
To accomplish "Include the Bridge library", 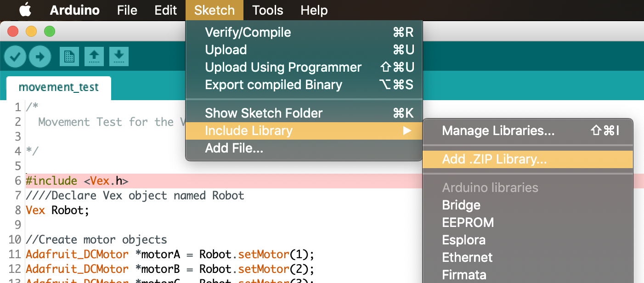I will coord(528,205).
